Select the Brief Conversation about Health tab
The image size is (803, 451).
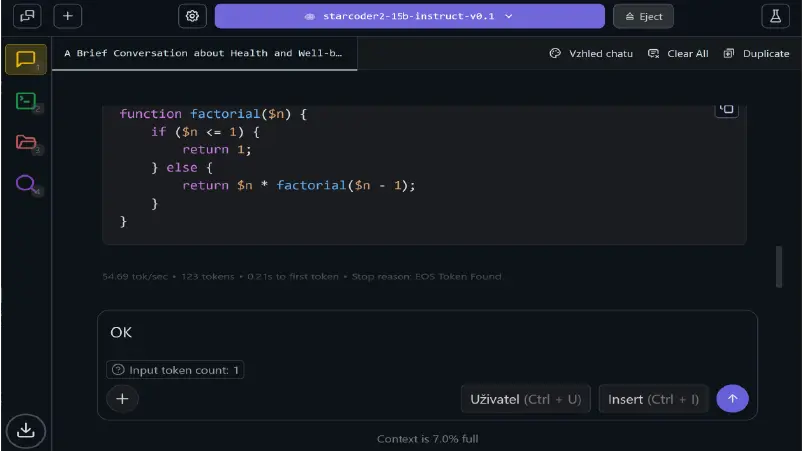(x=204, y=53)
